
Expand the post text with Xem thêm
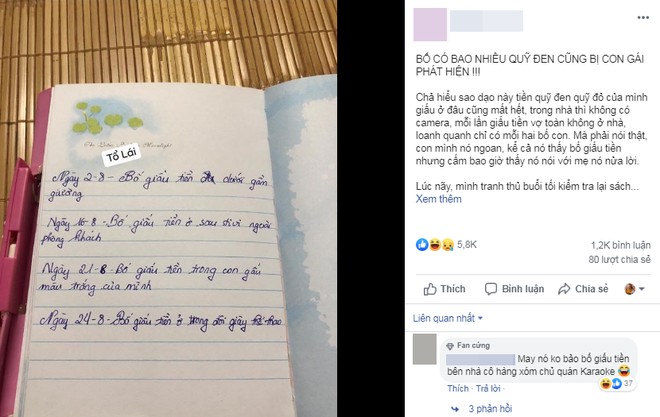pyautogui.click(x=438, y=199)
